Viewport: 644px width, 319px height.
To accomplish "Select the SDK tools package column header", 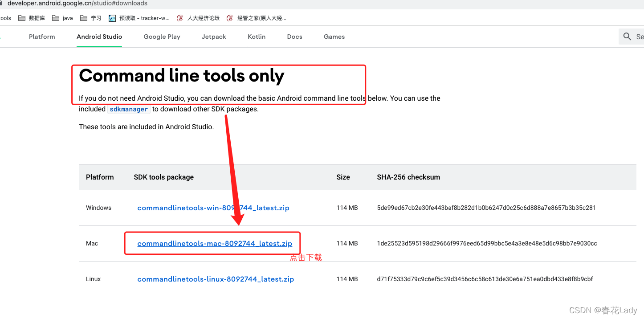I will tap(164, 177).
